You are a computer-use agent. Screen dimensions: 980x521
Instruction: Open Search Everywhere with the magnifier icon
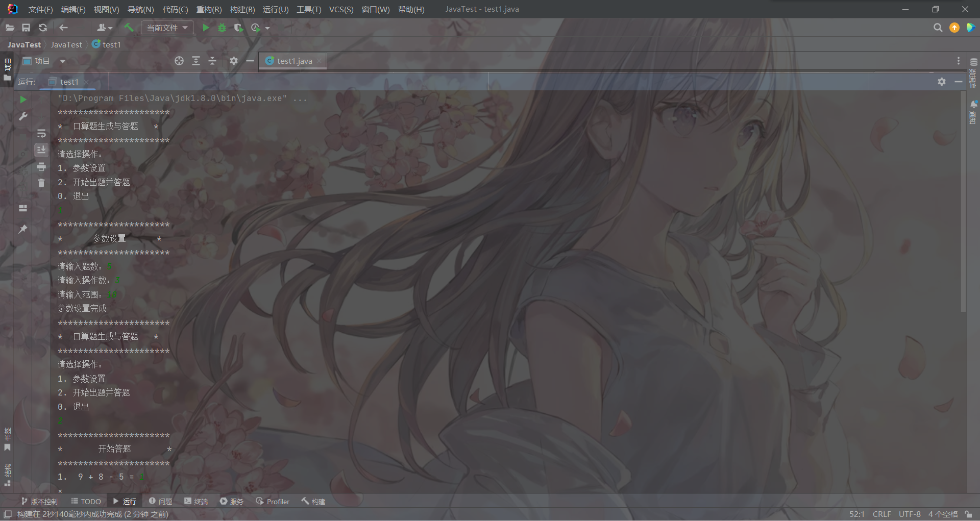point(938,28)
